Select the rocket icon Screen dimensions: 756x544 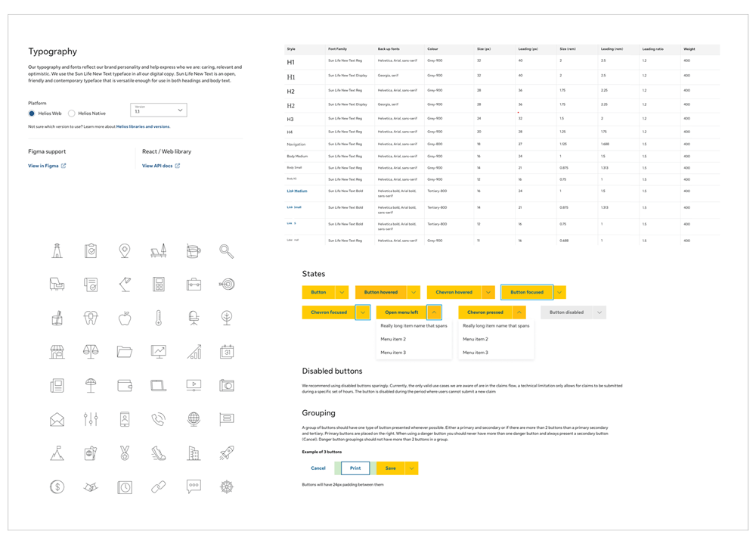(226, 452)
